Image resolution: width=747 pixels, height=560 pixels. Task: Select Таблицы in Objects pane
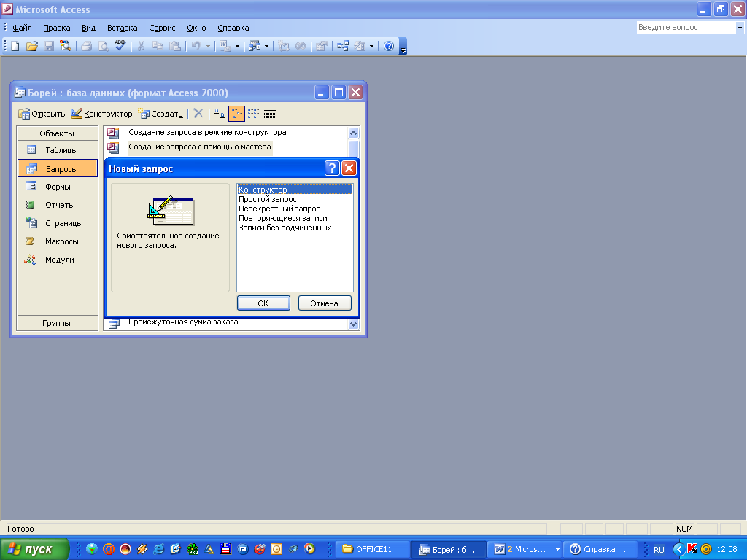57,150
